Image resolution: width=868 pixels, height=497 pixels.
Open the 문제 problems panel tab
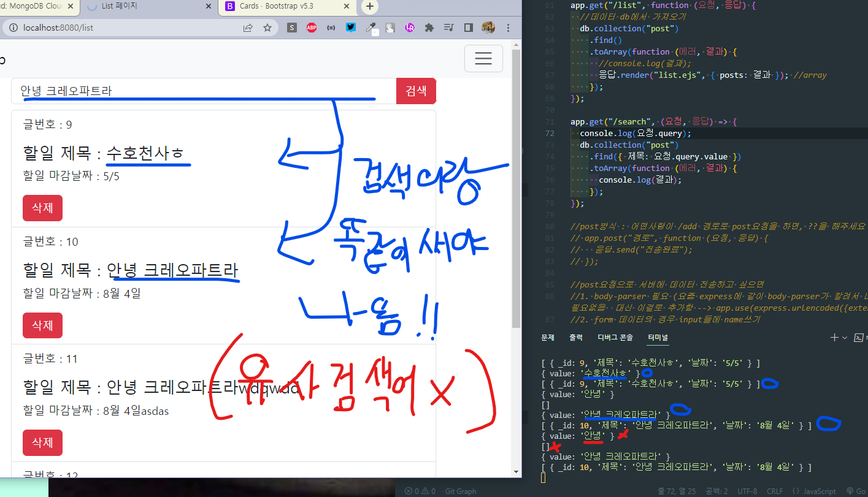548,338
